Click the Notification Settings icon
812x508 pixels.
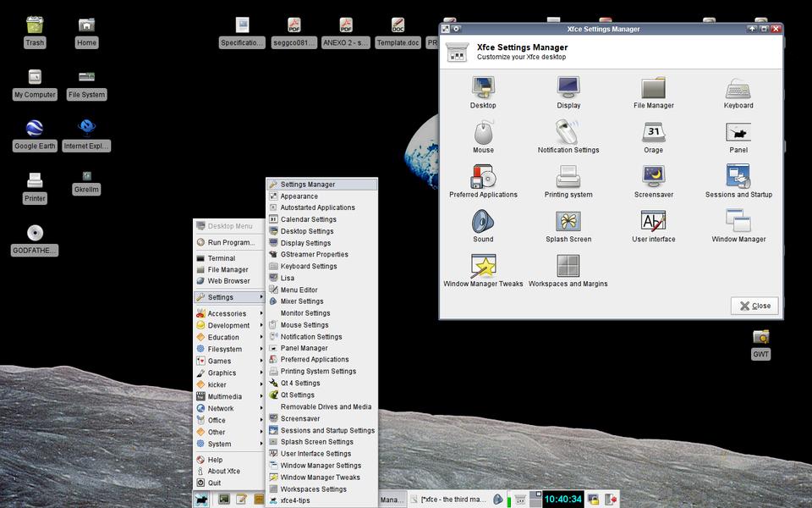pos(568,134)
